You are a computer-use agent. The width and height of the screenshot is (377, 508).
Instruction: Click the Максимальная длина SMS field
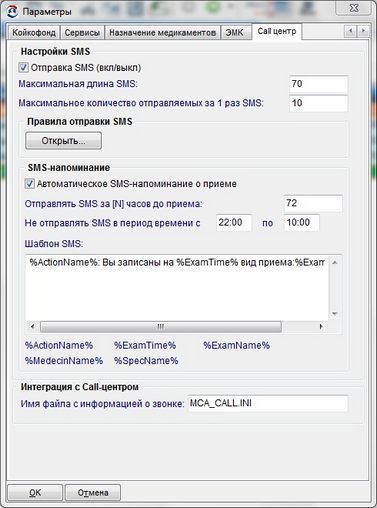tap(319, 84)
